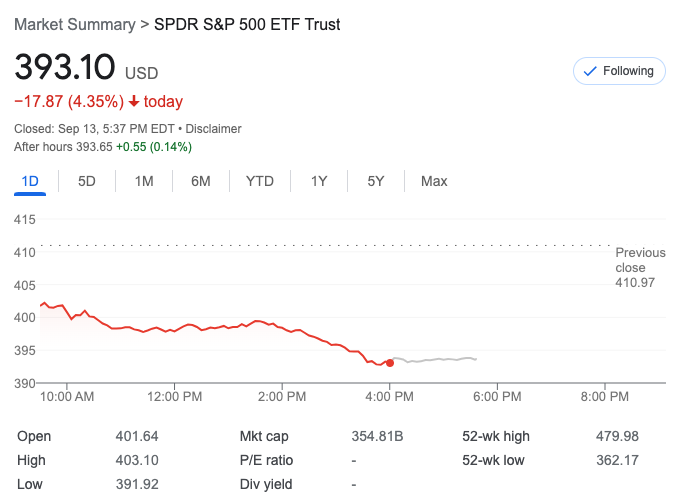View the 5Y price history
Image resolution: width=682 pixels, height=503 pixels.
[x=376, y=181]
